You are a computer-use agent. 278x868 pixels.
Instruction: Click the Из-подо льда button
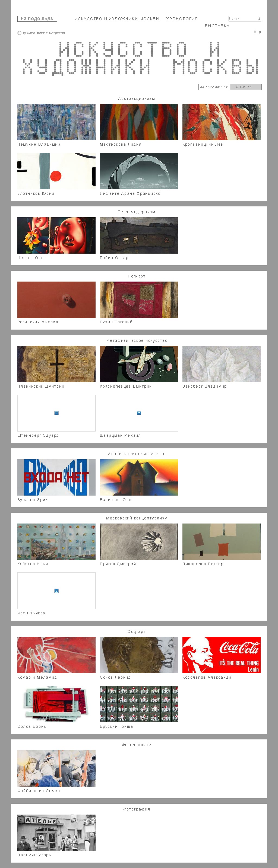37,19
